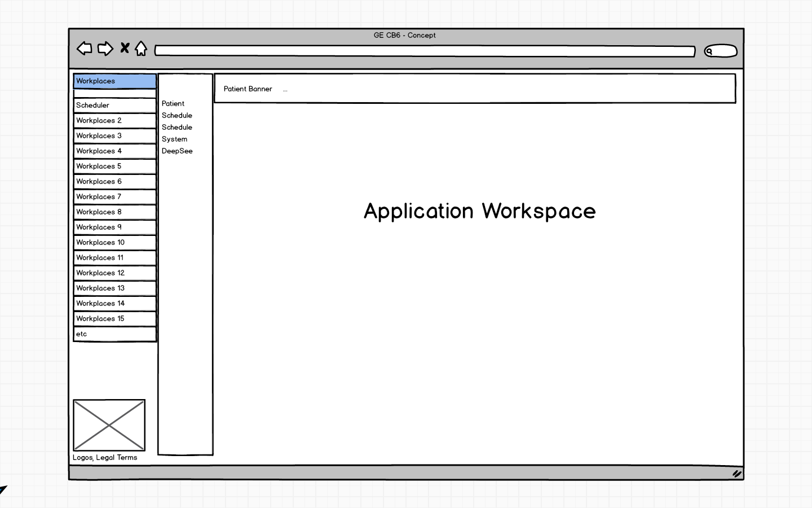Click the home icon in the browser toolbar
The image size is (812, 508).
click(x=140, y=49)
